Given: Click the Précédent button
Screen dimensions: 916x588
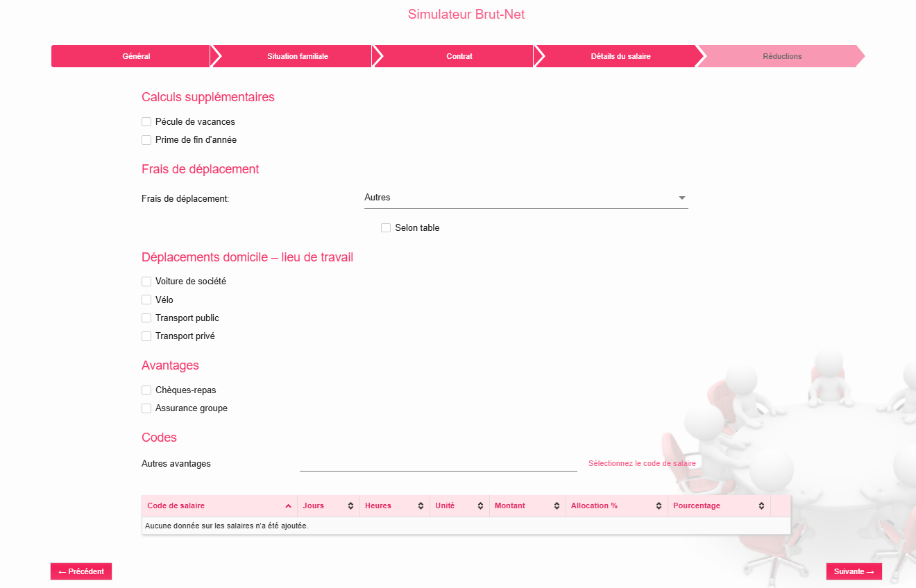Looking at the screenshot, I should pyautogui.click(x=81, y=571).
